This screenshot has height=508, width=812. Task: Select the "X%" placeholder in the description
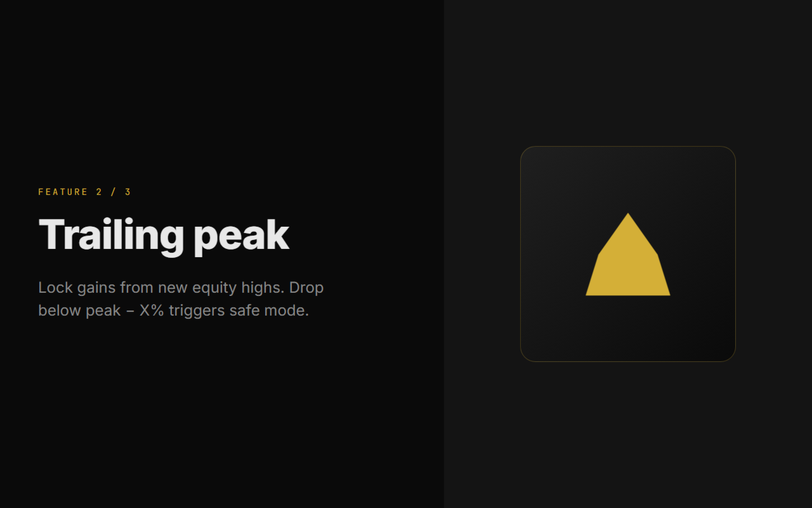click(x=152, y=311)
